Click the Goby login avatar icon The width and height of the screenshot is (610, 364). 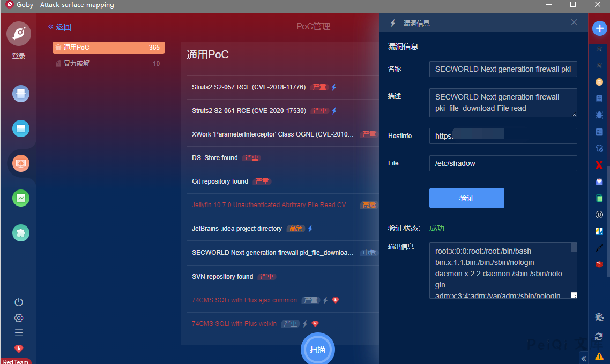tap(19, 34)
